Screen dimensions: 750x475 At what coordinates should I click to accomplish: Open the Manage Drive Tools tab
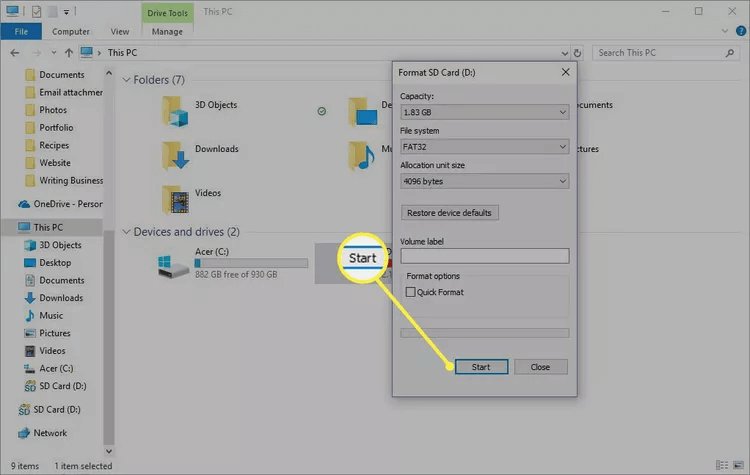[x=167, y=31]
